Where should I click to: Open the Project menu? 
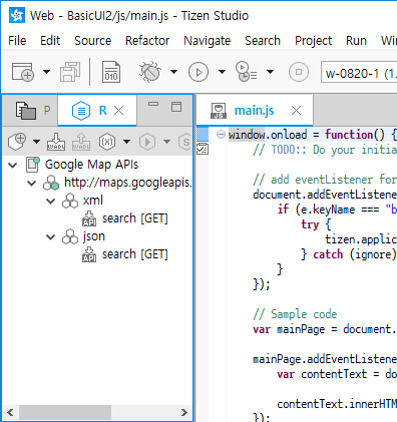coord(313,41)
